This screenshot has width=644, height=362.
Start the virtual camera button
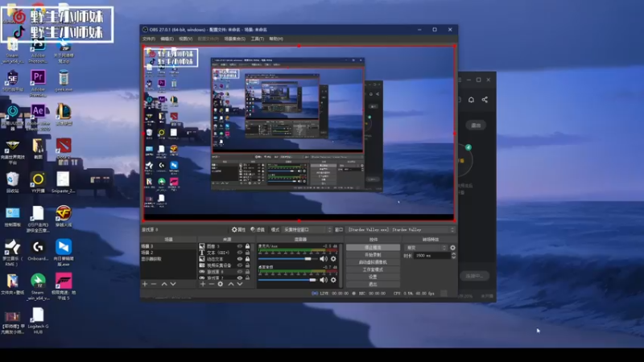(x=373, y=262)
